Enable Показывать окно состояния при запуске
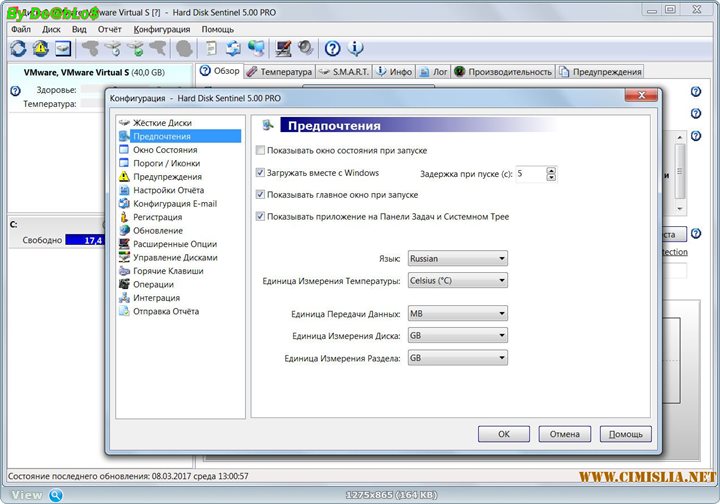Image resolution: width=720 pixels, height=504 pixels. 261,150
